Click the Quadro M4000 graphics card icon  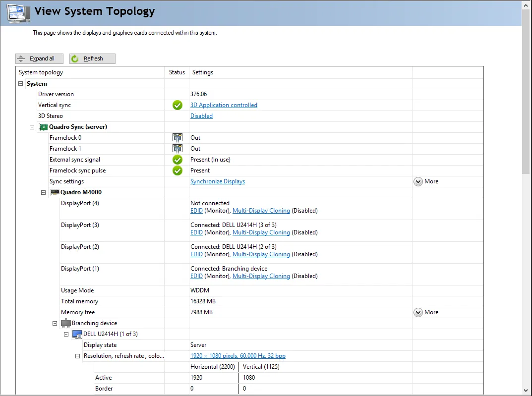(x=55, y=192)
